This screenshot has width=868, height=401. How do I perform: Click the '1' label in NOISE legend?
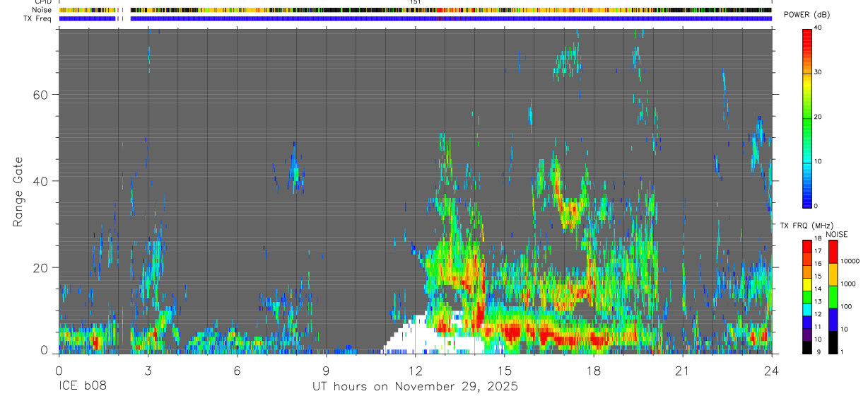(842, 351)
